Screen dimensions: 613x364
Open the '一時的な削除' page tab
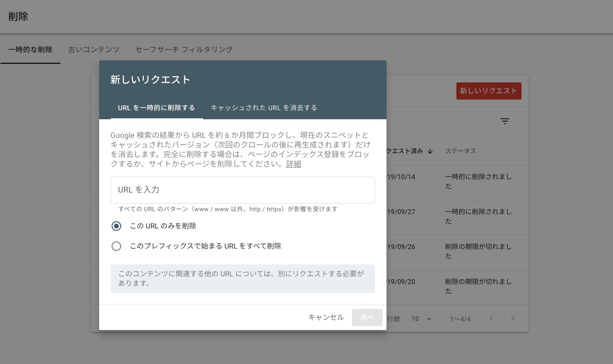(30, 49)
